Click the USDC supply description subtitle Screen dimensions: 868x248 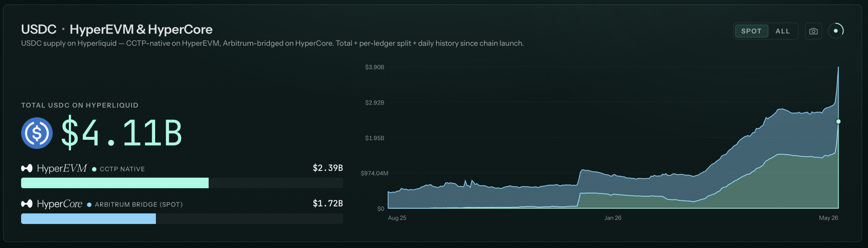pyautogui.click(x=272, y=43)
